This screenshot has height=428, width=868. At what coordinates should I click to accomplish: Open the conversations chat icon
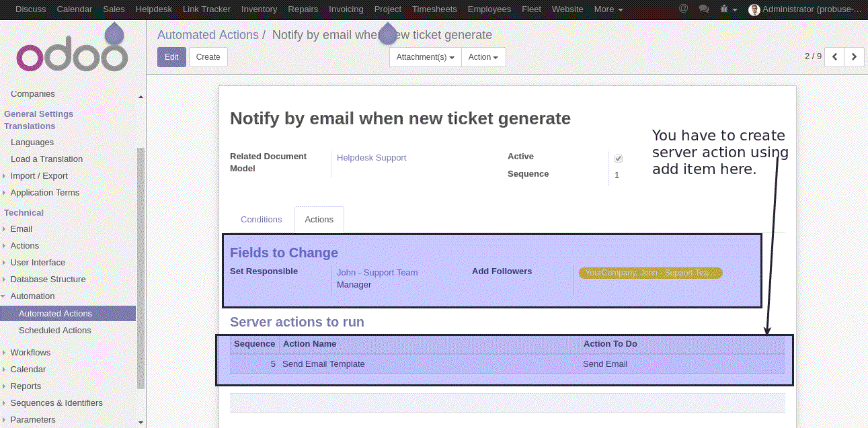(x=704, y=9)
